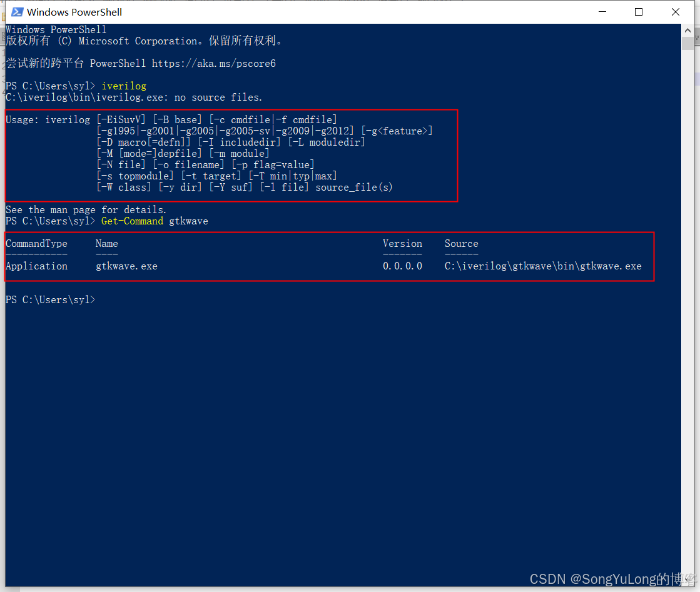
Task: Click the https://aka.ms/pscore6 URL text
Action: pos(214,63)
